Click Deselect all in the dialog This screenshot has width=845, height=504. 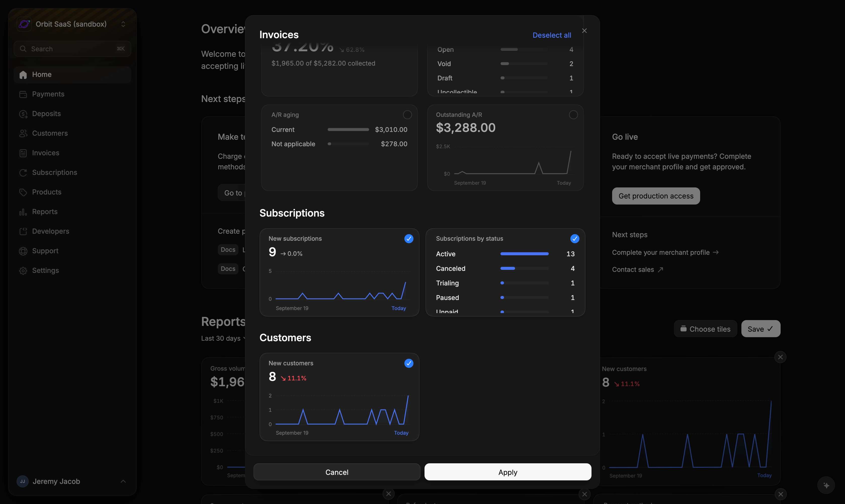552,35
